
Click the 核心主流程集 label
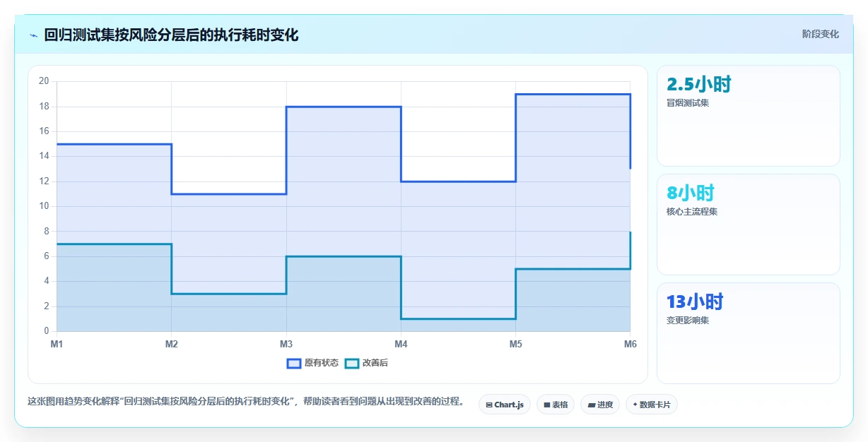[692, 212]
